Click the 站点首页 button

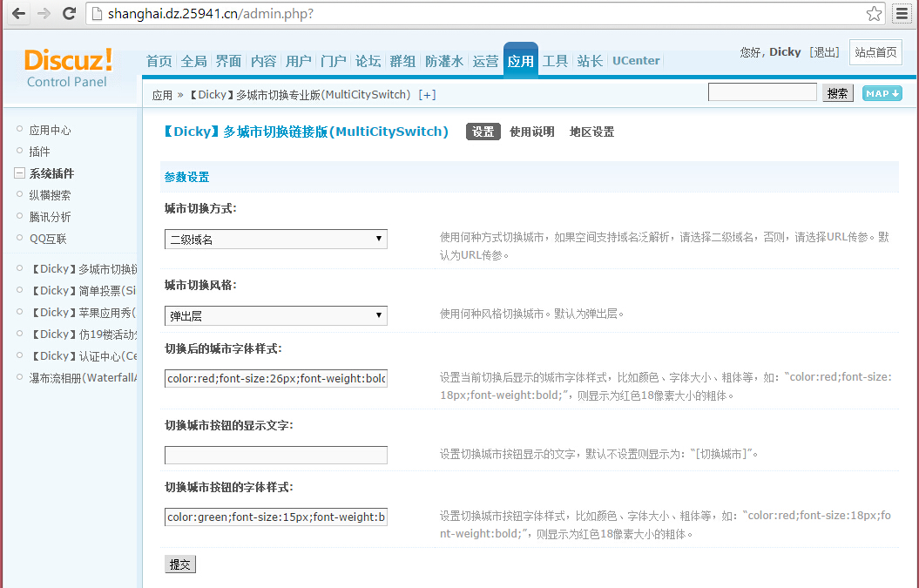875,52
